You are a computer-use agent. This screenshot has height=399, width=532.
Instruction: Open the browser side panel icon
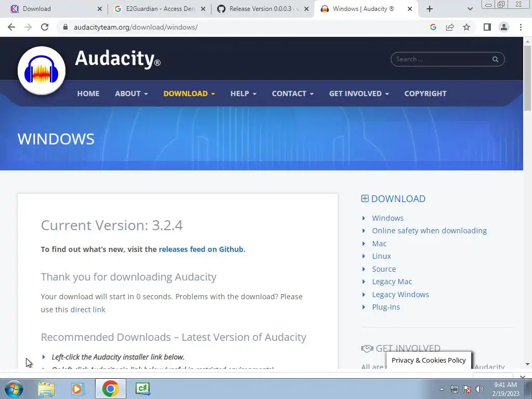(487, 27)
